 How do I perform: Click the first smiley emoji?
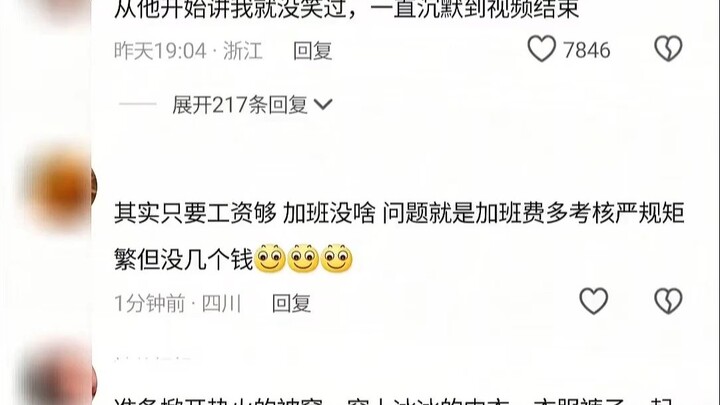pos(270,259)
